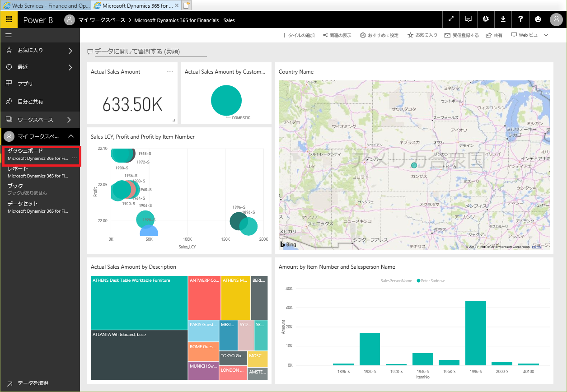The width and height of the screenshot is (567, 392).
Task: Select Microsoft Dynamics 365 dashboard under ダッシュボード
Action: (x=37, y=159)
